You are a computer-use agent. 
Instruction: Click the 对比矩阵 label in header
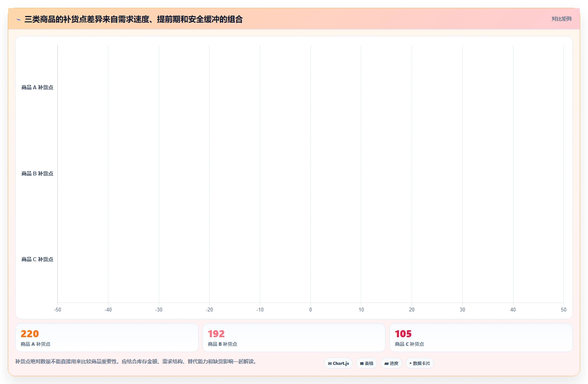(x=561, y=19)
